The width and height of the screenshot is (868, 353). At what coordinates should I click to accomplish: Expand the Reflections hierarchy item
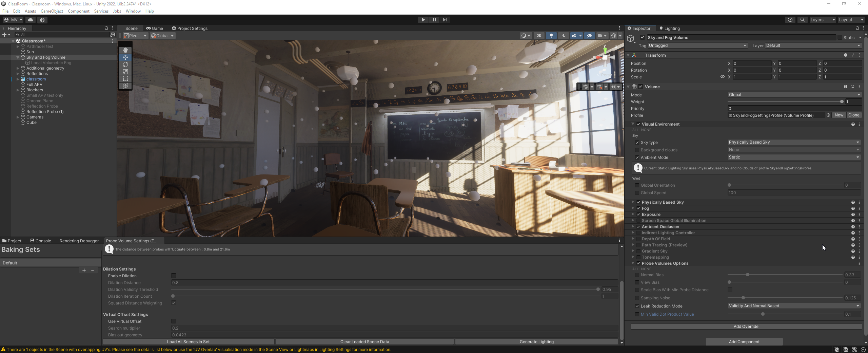pos(18,74)
